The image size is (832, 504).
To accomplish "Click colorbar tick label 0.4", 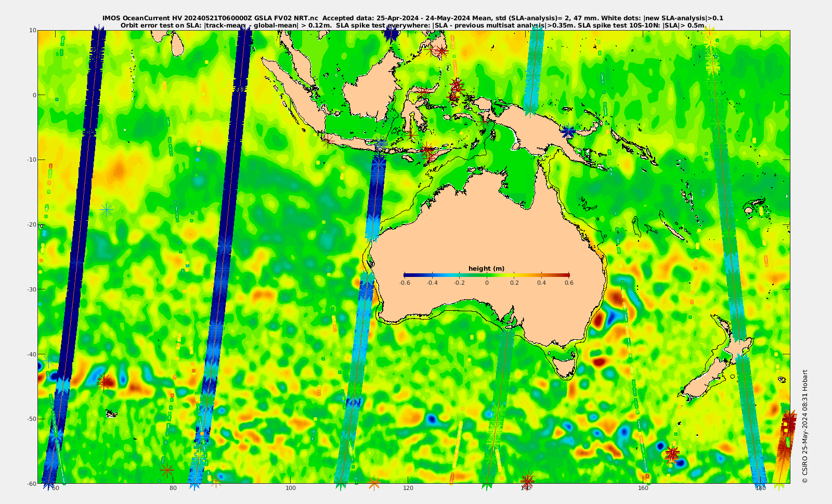I will 542,283.
